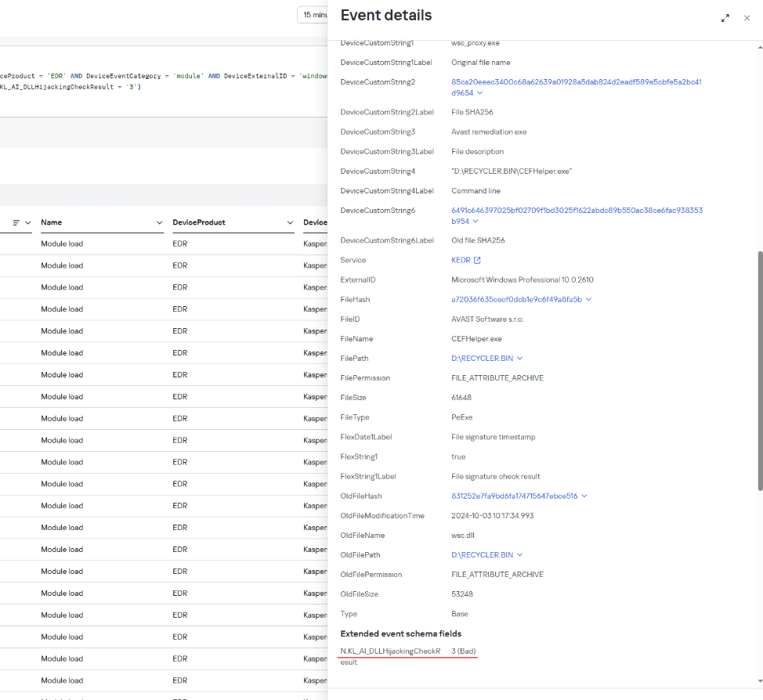
Task: Click the DLLHijackingCheckResult value 3 (Bad)
Action: [x=464, y=651]
